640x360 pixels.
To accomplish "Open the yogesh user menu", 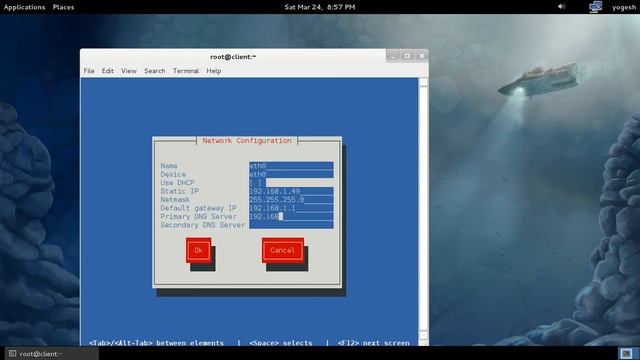I will click(624, 7).
